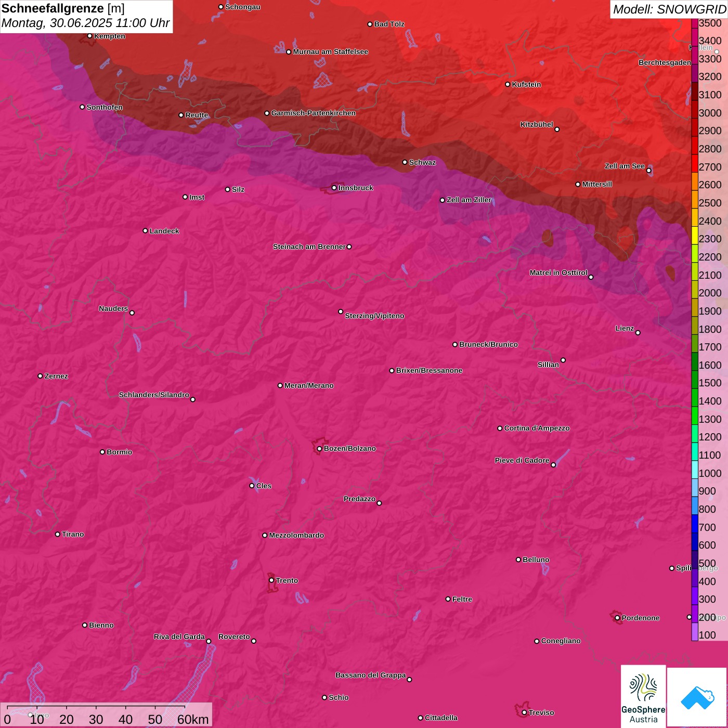Click the Pordenone city marker dot

pos(617,618)
